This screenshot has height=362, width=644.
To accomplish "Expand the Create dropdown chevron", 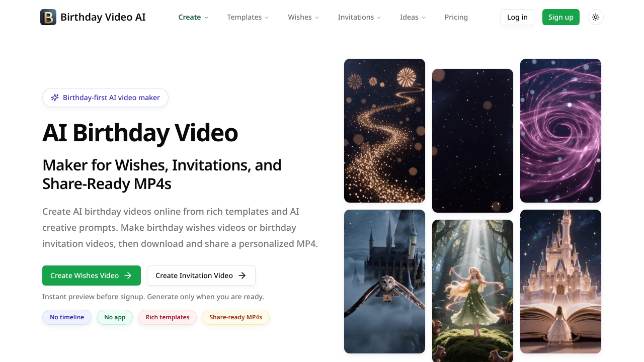I will click(x=206, y=18).
